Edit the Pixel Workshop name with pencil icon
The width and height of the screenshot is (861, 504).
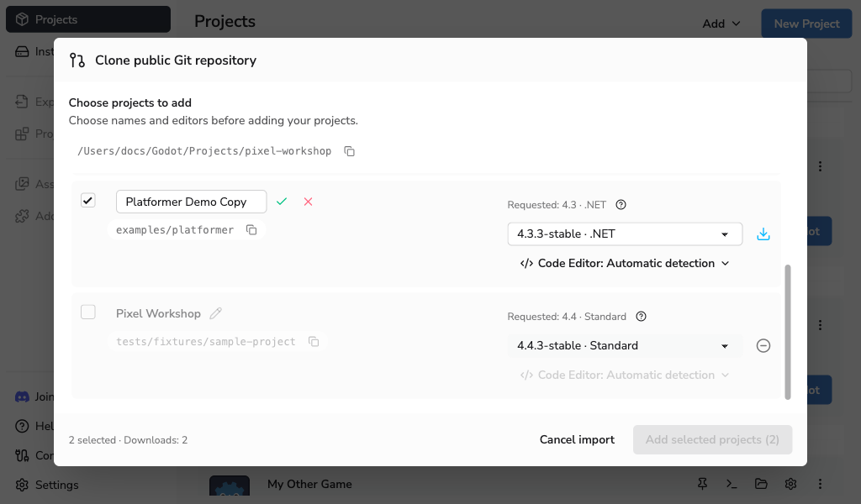(x=216, y=313)
